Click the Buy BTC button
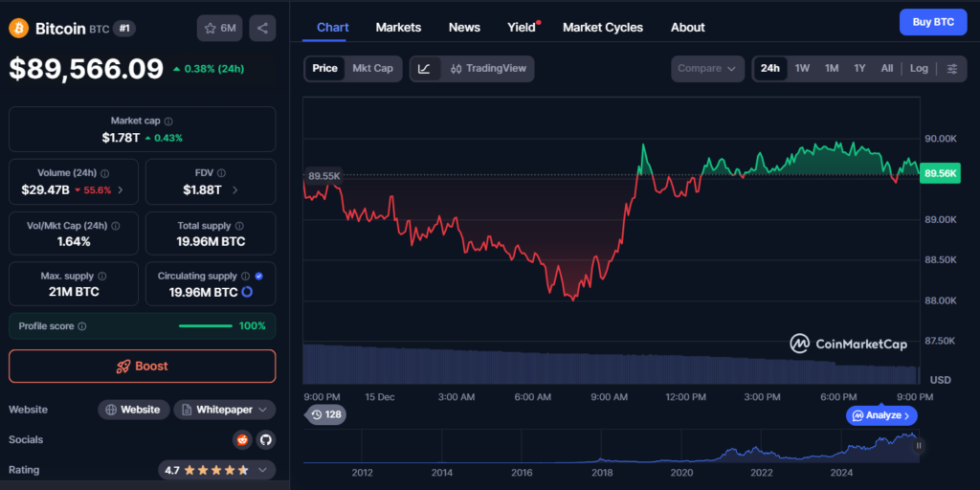This screenshot has height=490, width=980. click(932, 22)
